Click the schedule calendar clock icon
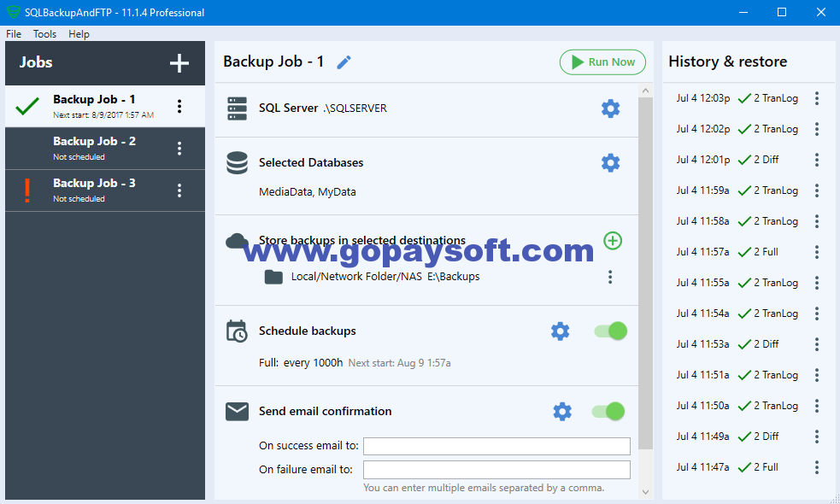 point(237,331)
